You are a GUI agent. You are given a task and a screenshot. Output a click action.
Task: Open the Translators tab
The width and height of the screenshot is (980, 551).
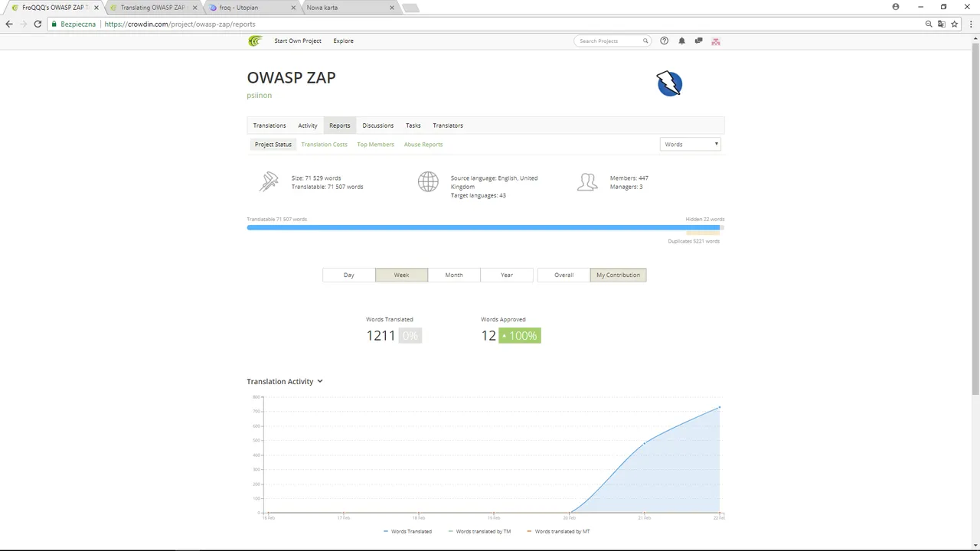point(448,126)
